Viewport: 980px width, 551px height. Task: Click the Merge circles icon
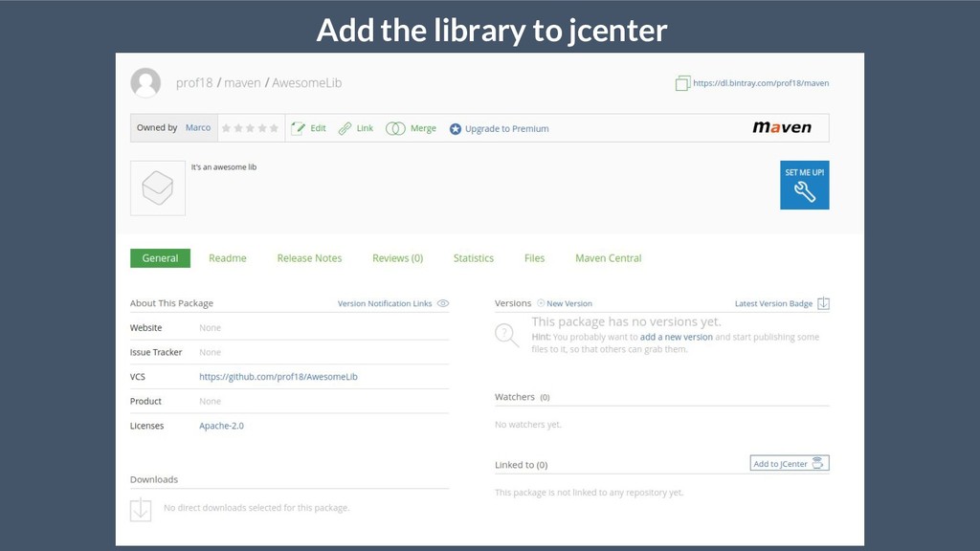point(395,128)
